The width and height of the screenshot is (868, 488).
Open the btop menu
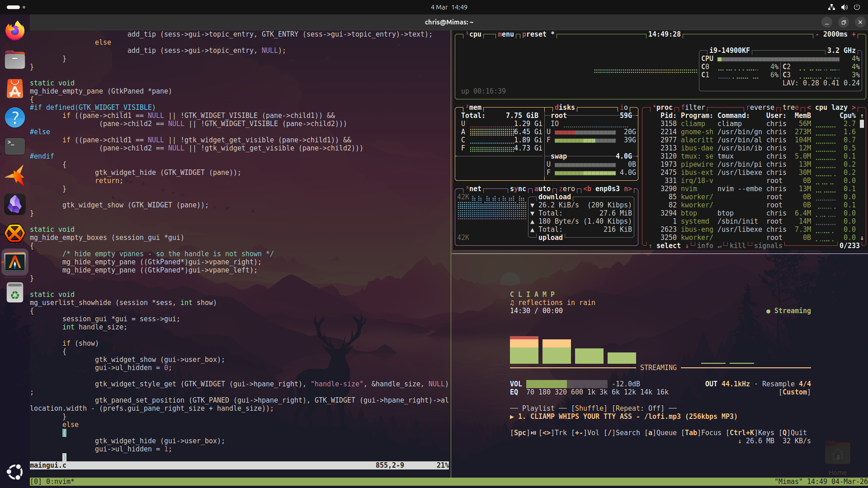[505, 34]
